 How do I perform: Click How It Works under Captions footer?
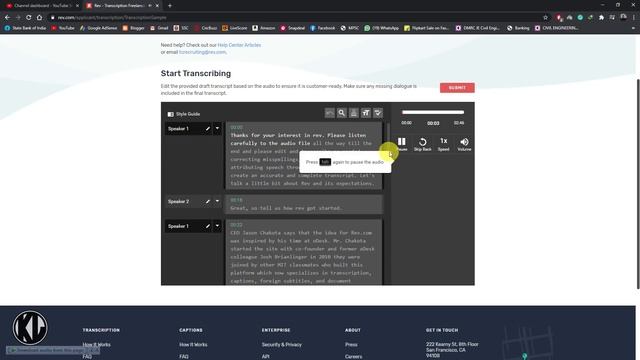pyautogui.click(x=193, y=344)
